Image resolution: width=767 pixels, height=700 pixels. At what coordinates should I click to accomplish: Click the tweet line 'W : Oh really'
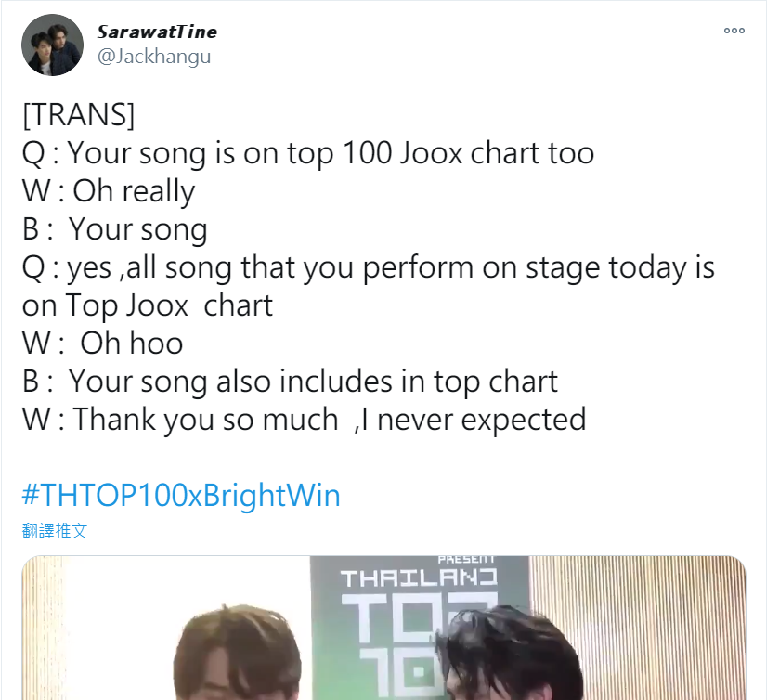click(x=109, y=190)
